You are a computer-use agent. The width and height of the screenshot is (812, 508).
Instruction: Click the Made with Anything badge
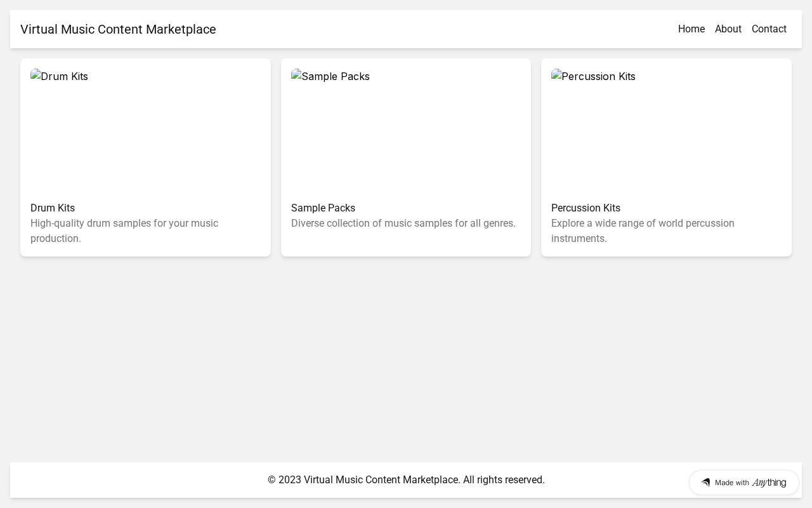(744, 483)
